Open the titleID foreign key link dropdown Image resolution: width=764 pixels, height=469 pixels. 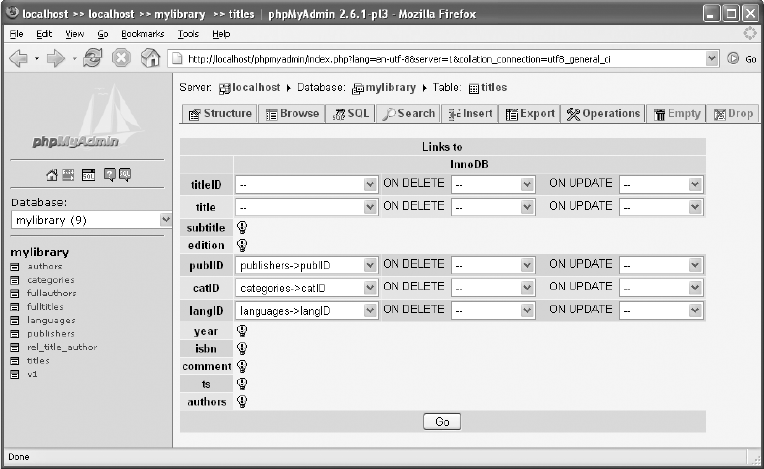coord(306,184)
